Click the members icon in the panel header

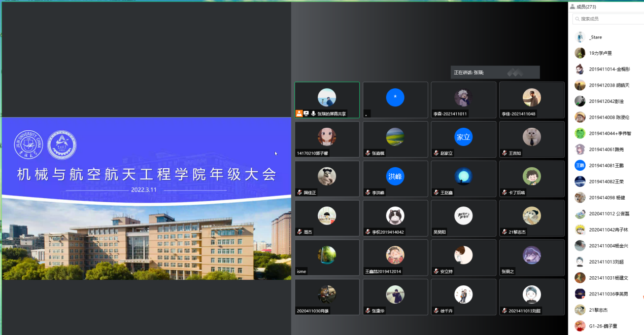pyautogui.click(x=573, y=7)
